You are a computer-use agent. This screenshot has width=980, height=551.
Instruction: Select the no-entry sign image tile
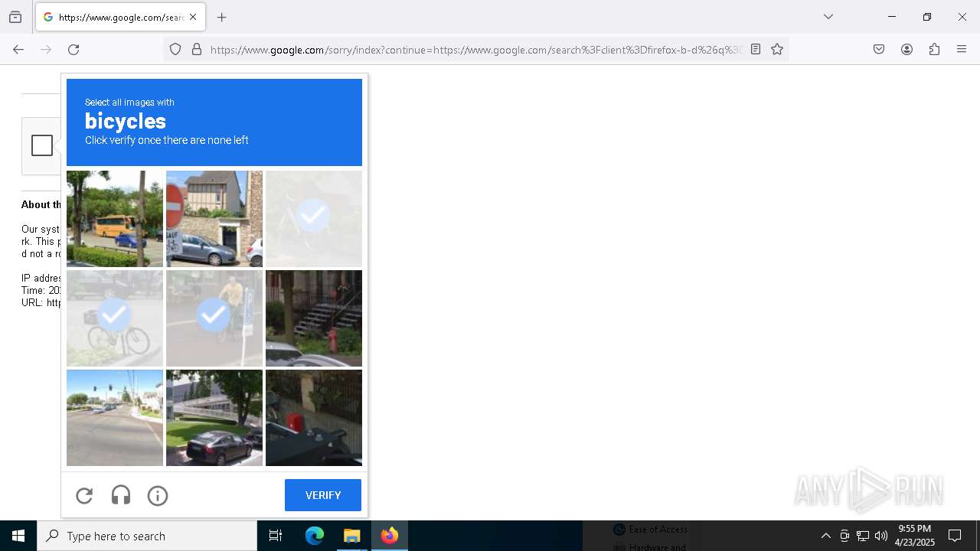214,219
